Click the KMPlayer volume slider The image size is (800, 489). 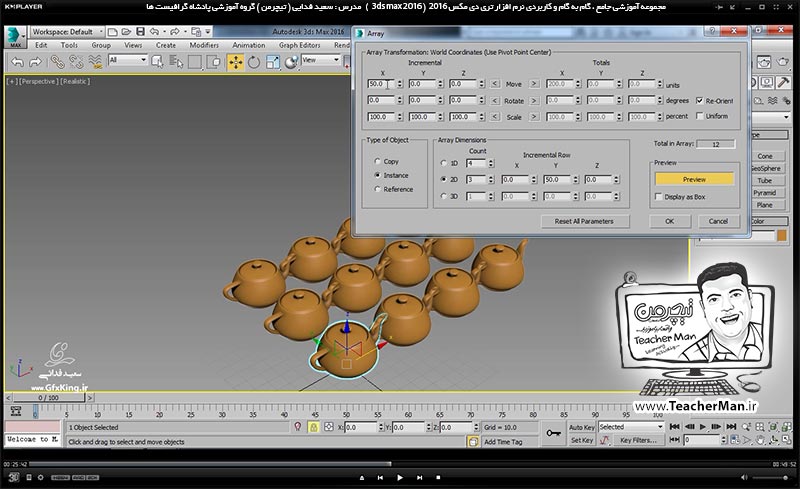tap(772, 478)
